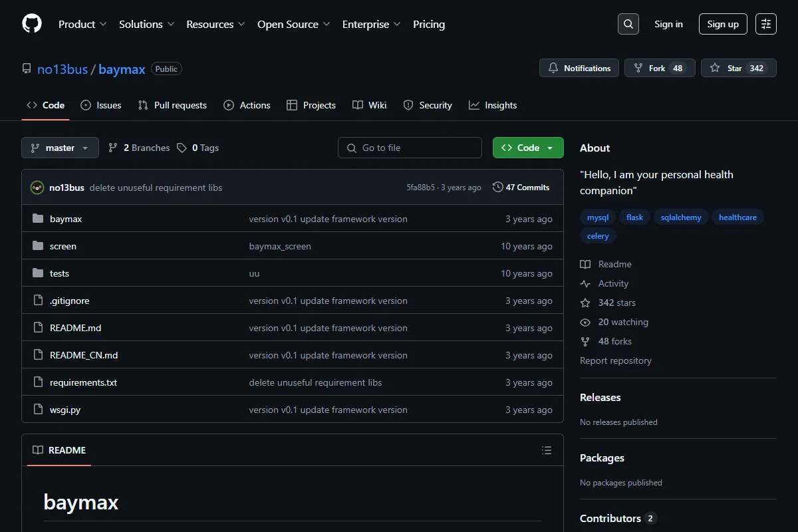The image size is (798, 532).
Task: Open appearance settings icon next to Sign up
Action: 766,24
